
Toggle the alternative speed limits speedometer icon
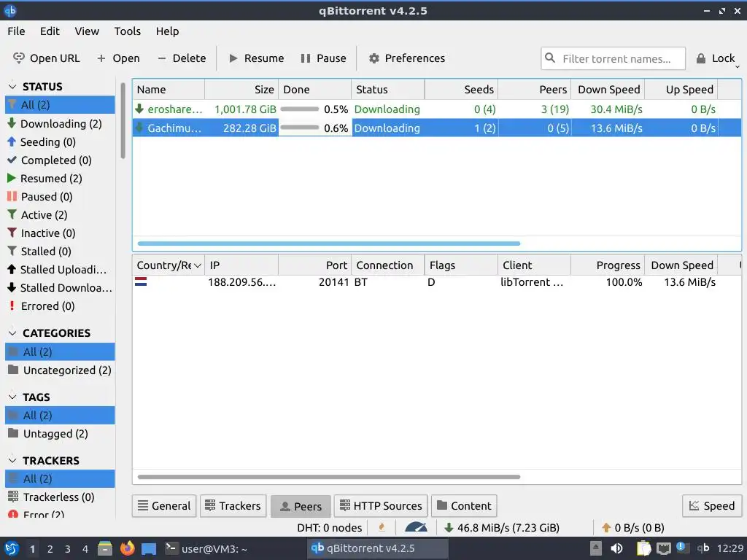416,527
